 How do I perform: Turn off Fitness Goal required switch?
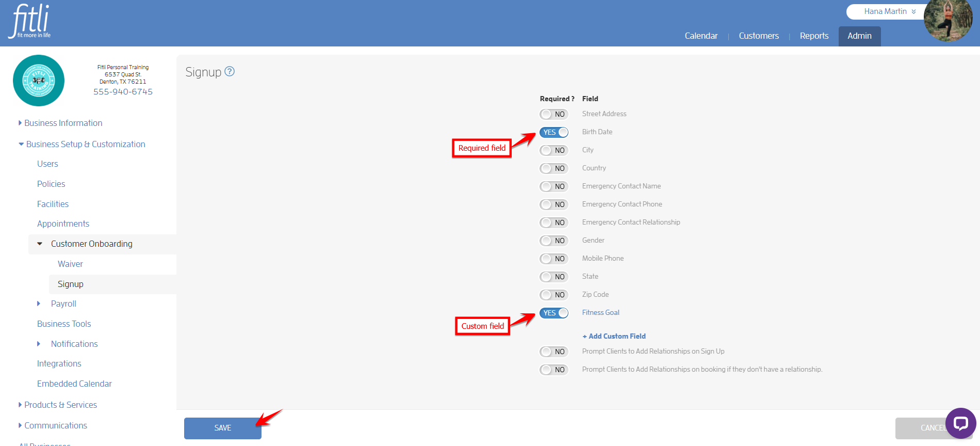tap(554, 313)
